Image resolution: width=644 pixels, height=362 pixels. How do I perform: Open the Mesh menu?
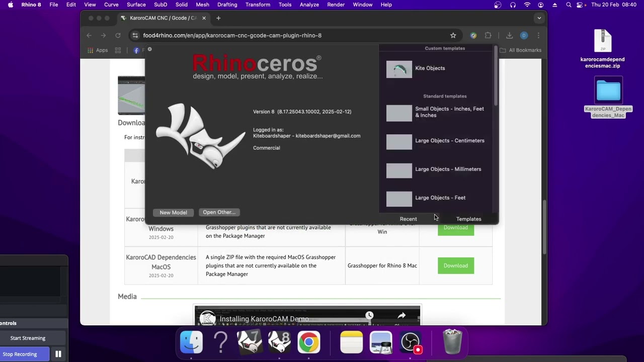coord(202,5)
